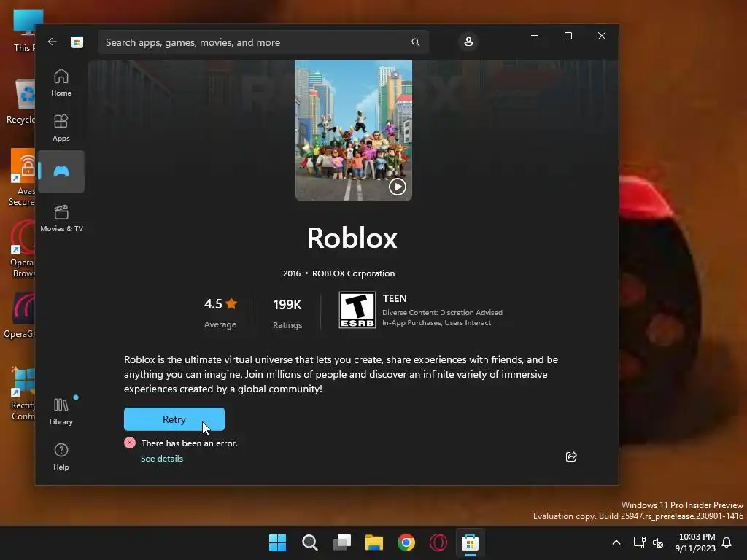This screenshot has height=560, width=747.
Task: Minimize the Microsoft Store window
Action: click(x=535, y=36)
